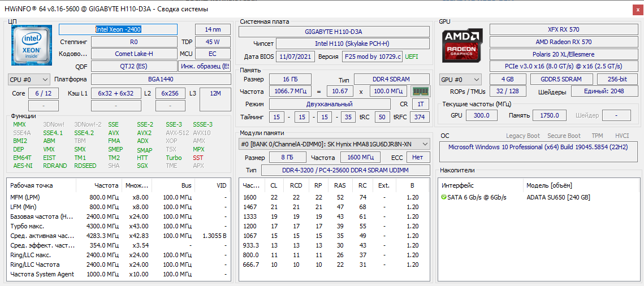
Task: Click the Модель [объём] column header
Action: (581, 185)
